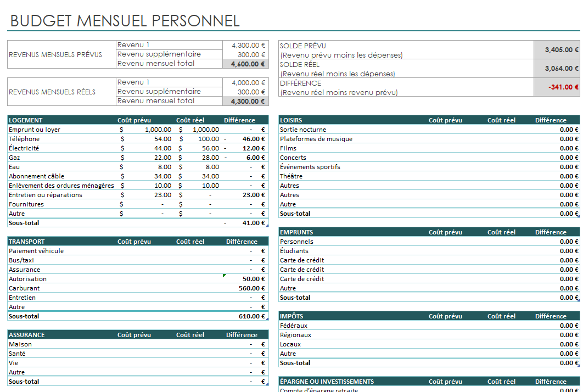The height and width of the screenshot is (392, 583).
Task: Click the Électricité planned cost 44.00
Action: pyautogui.click(x=163, y=148)
